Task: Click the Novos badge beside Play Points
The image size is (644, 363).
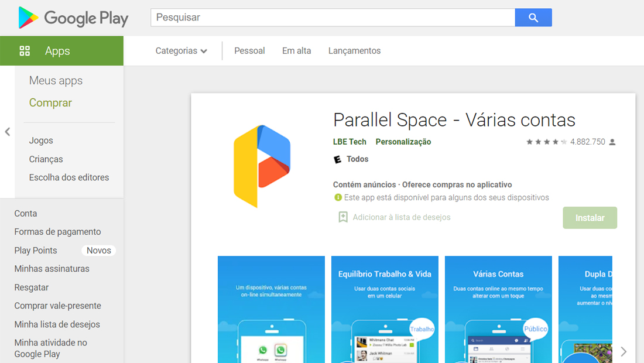Action: click(98, 251)
